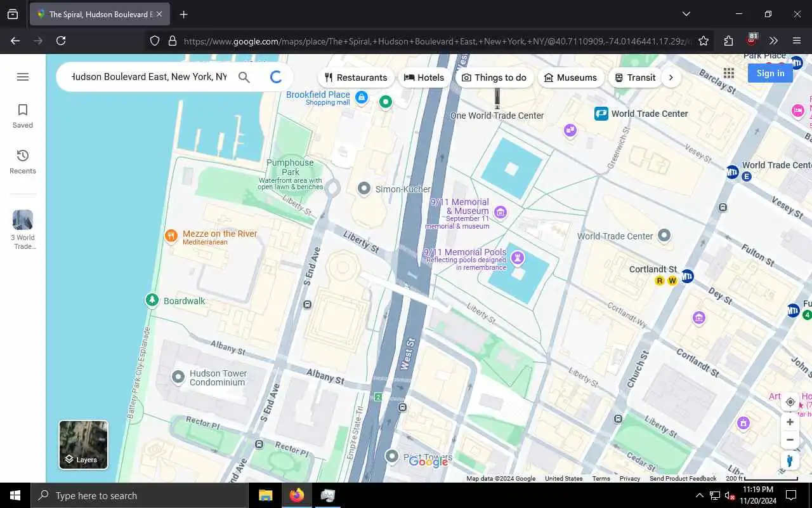Select the Things to do chip
The height and width of the screenshot is (508, 812).
494,77
